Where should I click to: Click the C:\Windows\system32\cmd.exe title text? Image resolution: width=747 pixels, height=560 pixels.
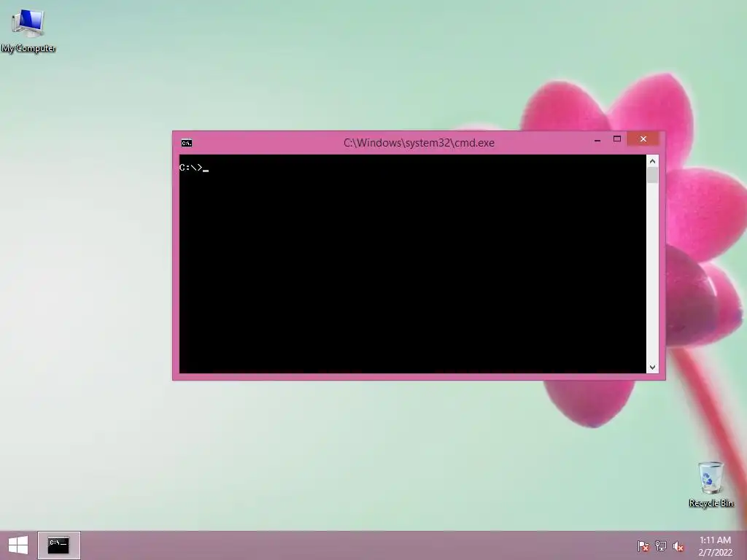(419, 143)
